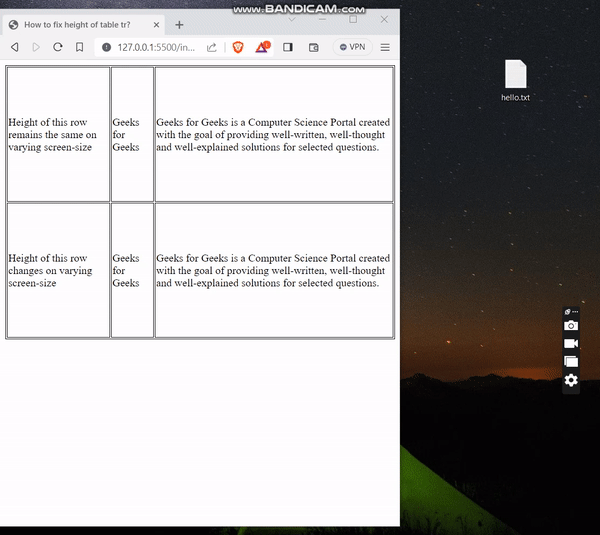Select hello.txt file on desktop
600x535 pixels.
[x=515, y=81]
